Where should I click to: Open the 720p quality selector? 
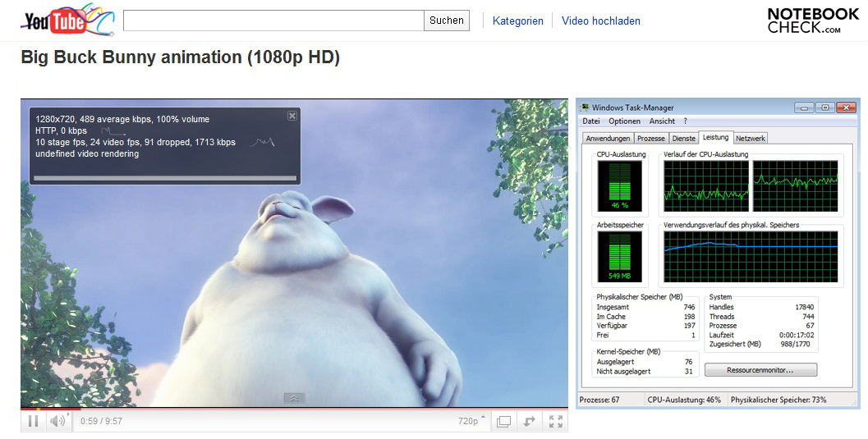471,421
